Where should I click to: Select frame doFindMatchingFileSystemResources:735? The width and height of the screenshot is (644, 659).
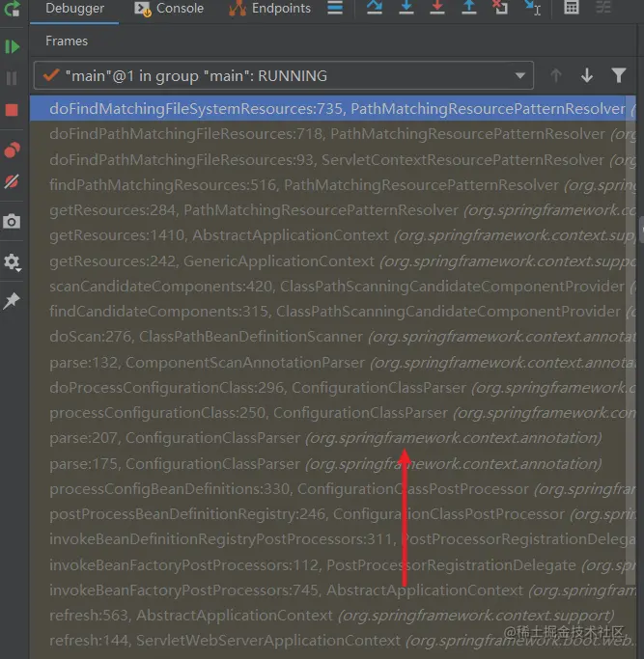(x=332, y=109)
